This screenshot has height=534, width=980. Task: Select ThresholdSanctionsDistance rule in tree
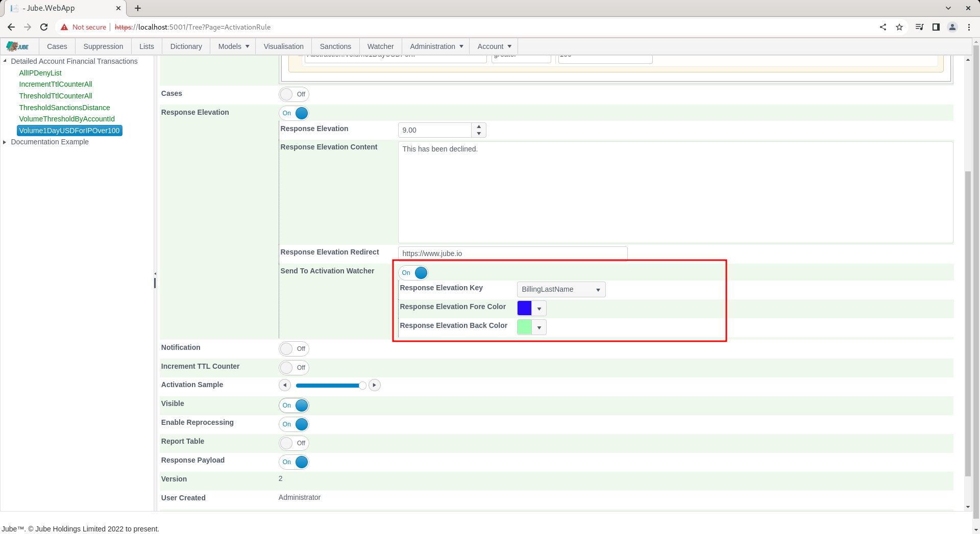pyautogui.click(x=64, y=108)
